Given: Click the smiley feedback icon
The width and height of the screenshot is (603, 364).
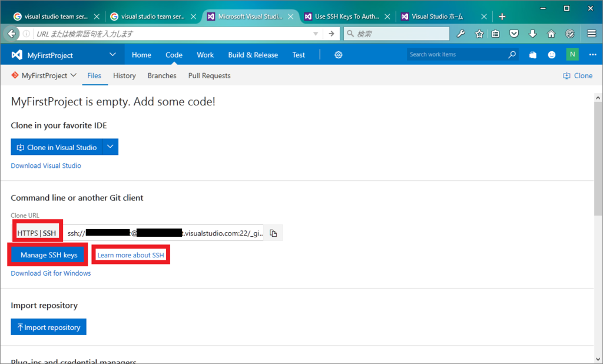Looking at the screenshot, I should pyautogui.click(x=551, y=55).
